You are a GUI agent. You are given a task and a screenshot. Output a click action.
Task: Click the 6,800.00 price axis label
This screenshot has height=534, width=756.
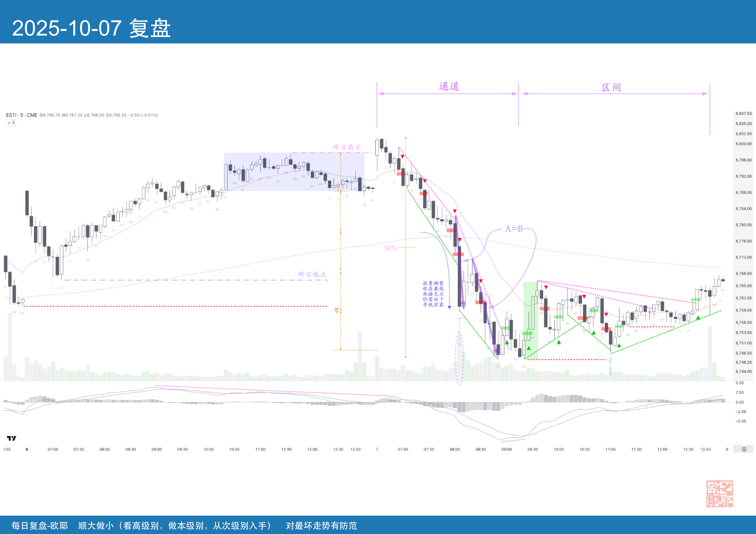click(744, 144)
